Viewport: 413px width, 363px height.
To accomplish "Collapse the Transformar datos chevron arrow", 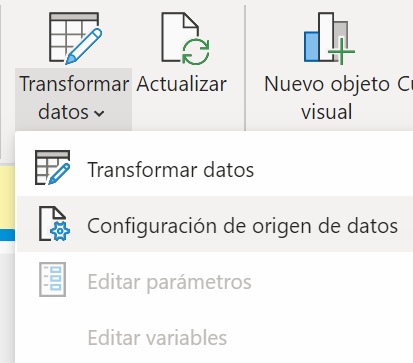I will tap(99, 113).
